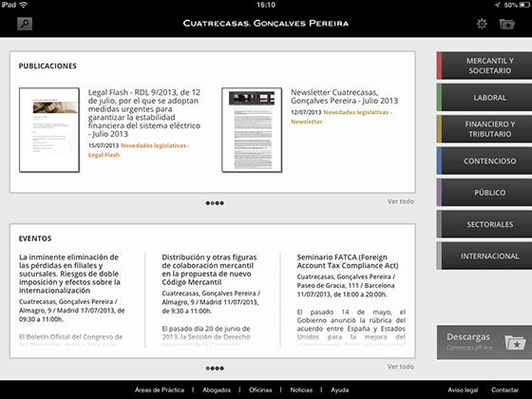Screen dimensions: 532x399
Task: Open Aviso legal link
Action: pos(463,389)
